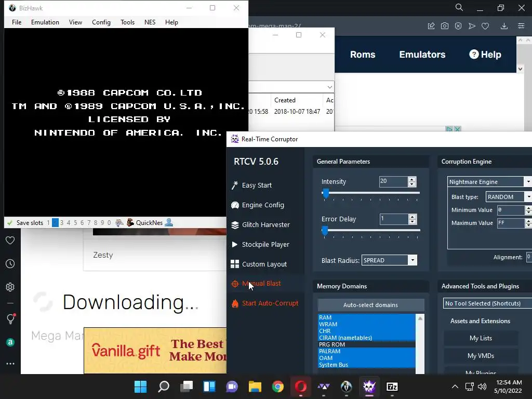The width and height of the screenshot is (532, 399).
Task: Trigger a Manual Blast
Action: pos(256,284)
